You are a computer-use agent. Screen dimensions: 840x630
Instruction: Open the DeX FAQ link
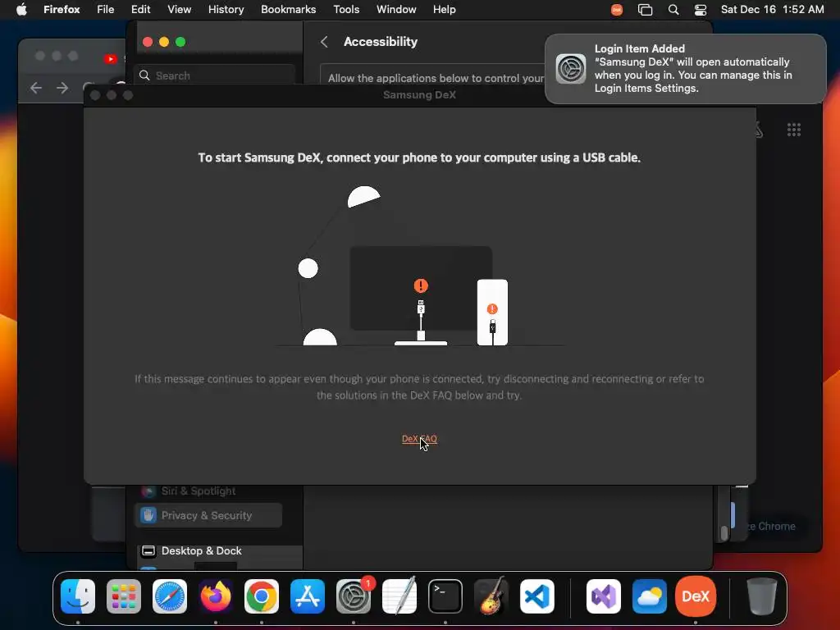pyautogui.click(x=419, y=439)
